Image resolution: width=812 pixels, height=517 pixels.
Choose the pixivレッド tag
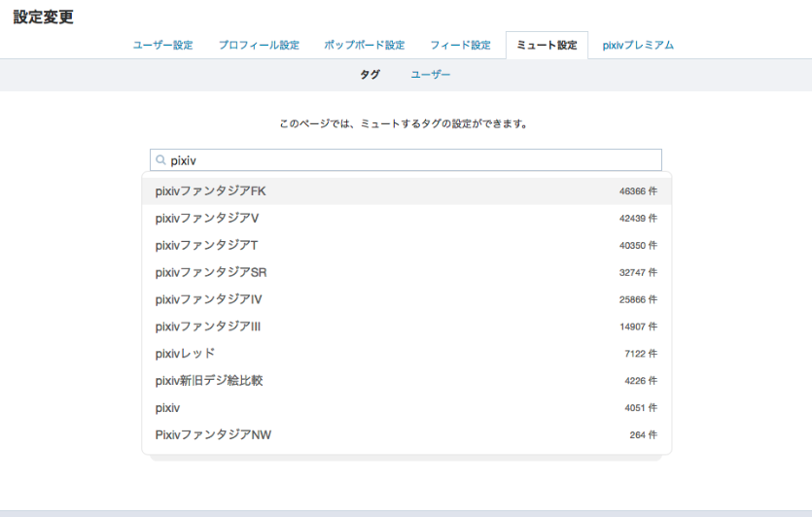click(x=406, y=354)
